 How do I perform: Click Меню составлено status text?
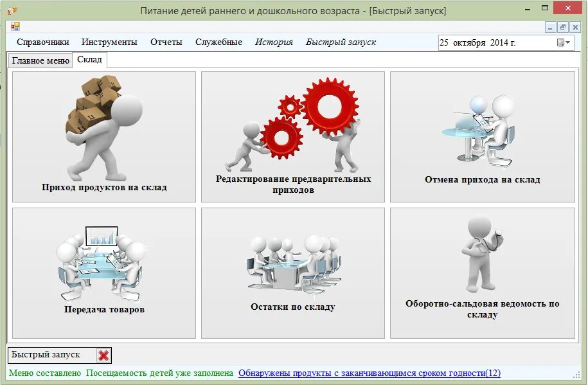tap(45, 373)
